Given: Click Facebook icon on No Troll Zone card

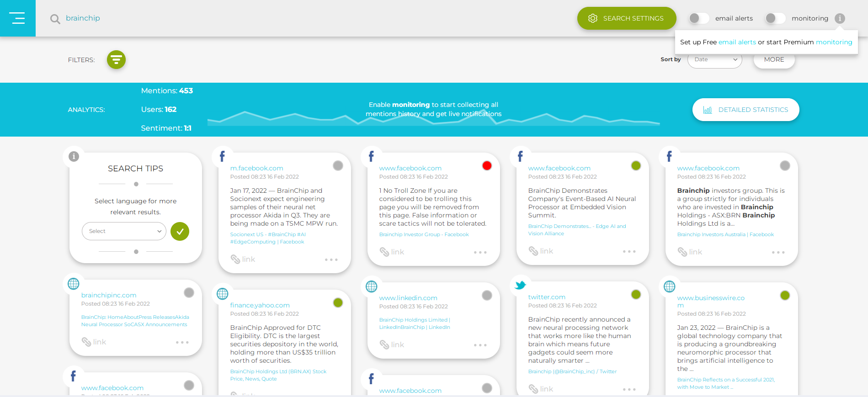Looking at the screenshot, I should point(371,156).
